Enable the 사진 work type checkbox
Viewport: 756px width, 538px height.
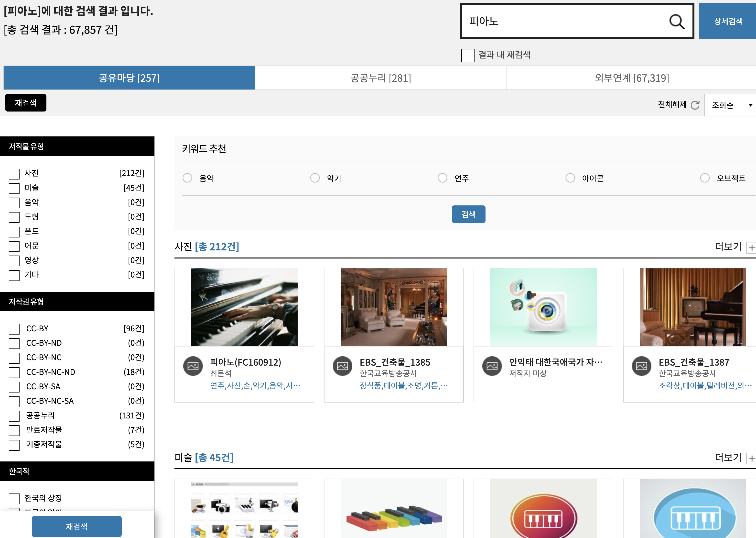[x=14, y=174]
